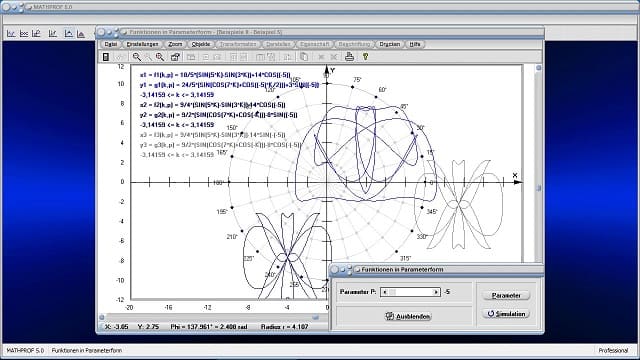Click the Radius r = 4.187 status readout
The image size is (640, 360).
(x=284, y=327)
